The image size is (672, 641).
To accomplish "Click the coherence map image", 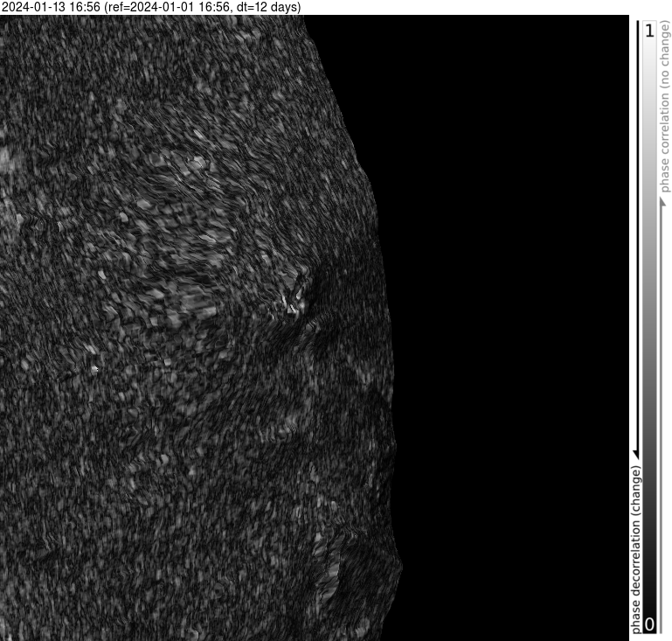I will pos(314,328).
